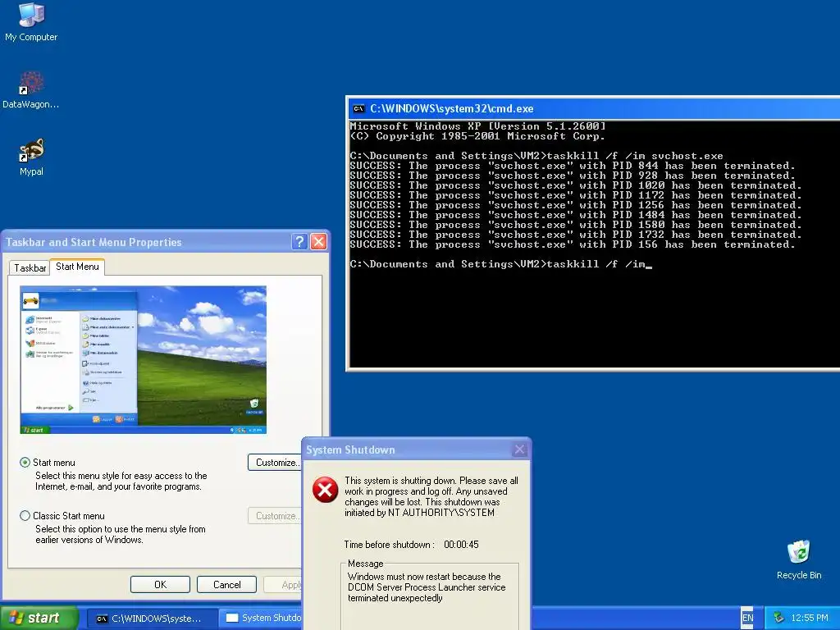Click the cmd.exe title bar icon

tap(358, 109)
